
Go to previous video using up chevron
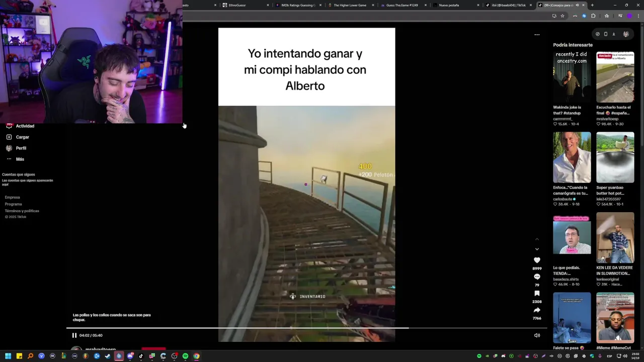(x=537, y=239)
